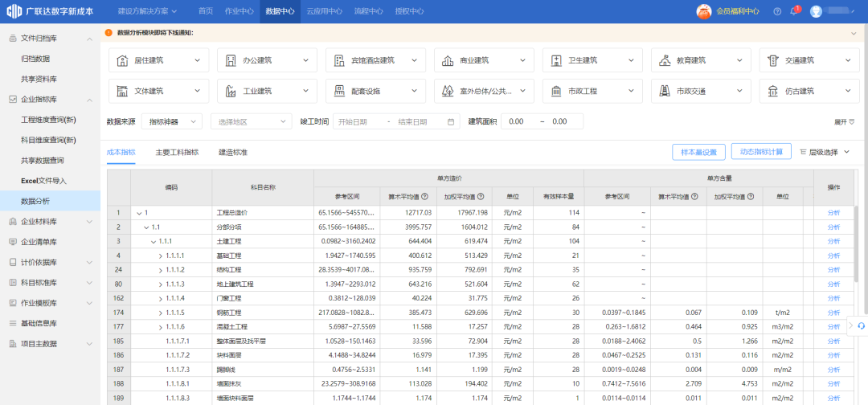868x405 pixels.
Task: Click the 仿古建筑 category icon
Action: point(773,91)
